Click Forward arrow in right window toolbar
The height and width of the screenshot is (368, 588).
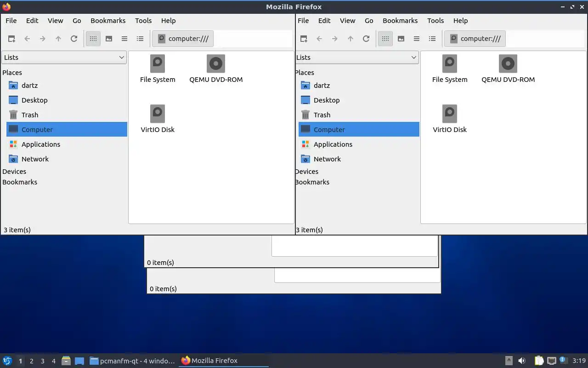[335, 39]
